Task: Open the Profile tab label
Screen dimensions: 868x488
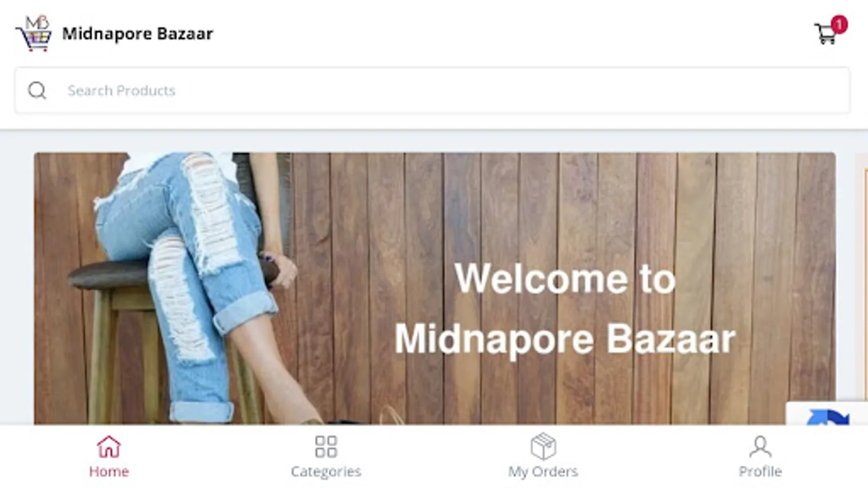Action: pyautogui.click(x=760, y=471)
